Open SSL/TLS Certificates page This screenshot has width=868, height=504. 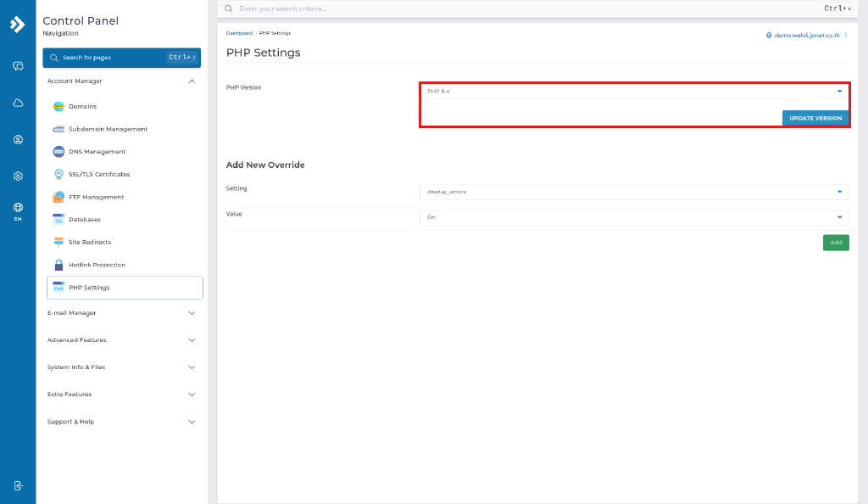coord(99,175)
